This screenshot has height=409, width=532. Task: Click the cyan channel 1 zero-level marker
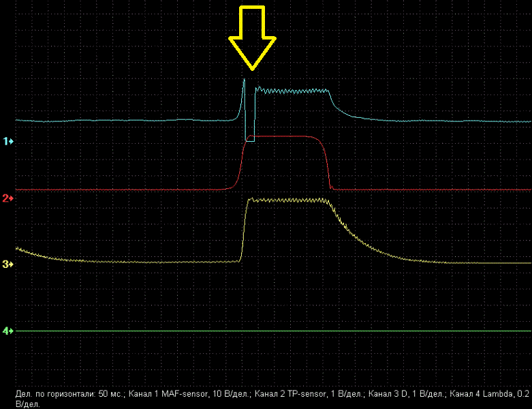tap(8, 141)
